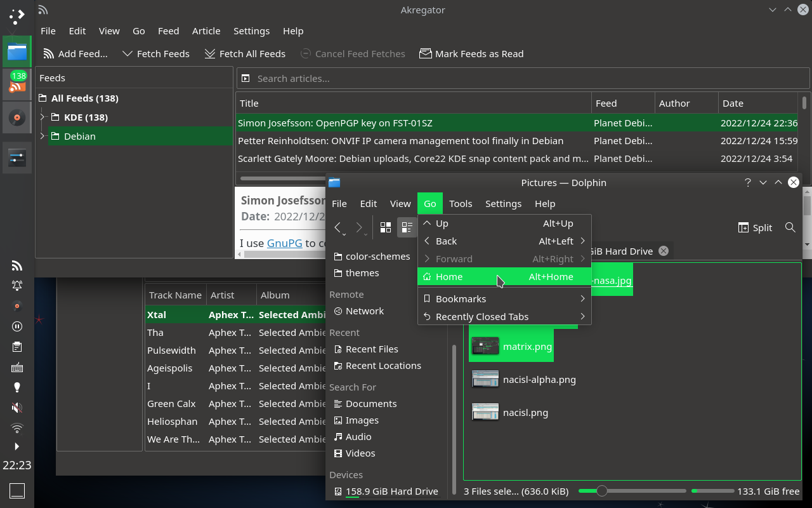This screenshot has width=812, height=508.
Task: Open the clipboard tray icon
Action: coord(17,347)
